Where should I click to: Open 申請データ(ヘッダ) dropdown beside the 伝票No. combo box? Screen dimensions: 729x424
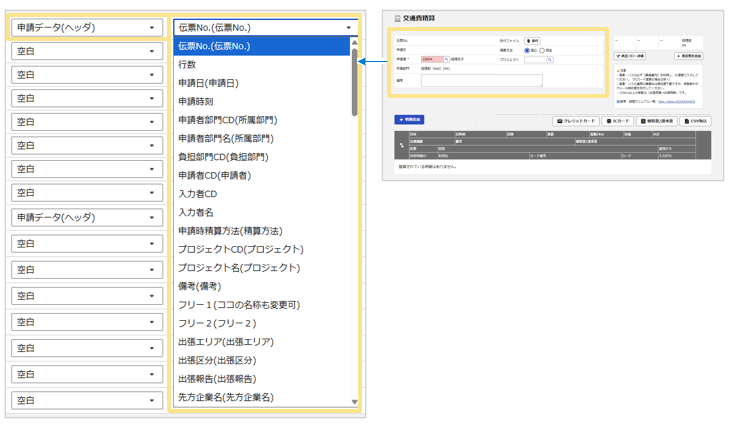(x=87, y=27)
